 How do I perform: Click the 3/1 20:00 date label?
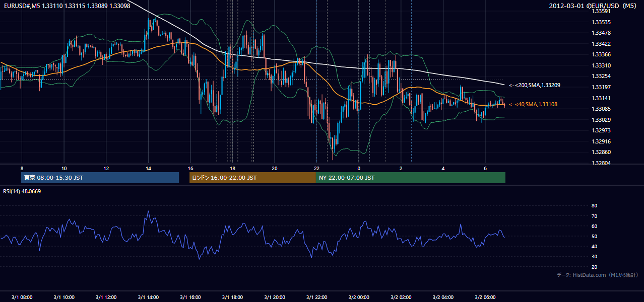point(274,297)
